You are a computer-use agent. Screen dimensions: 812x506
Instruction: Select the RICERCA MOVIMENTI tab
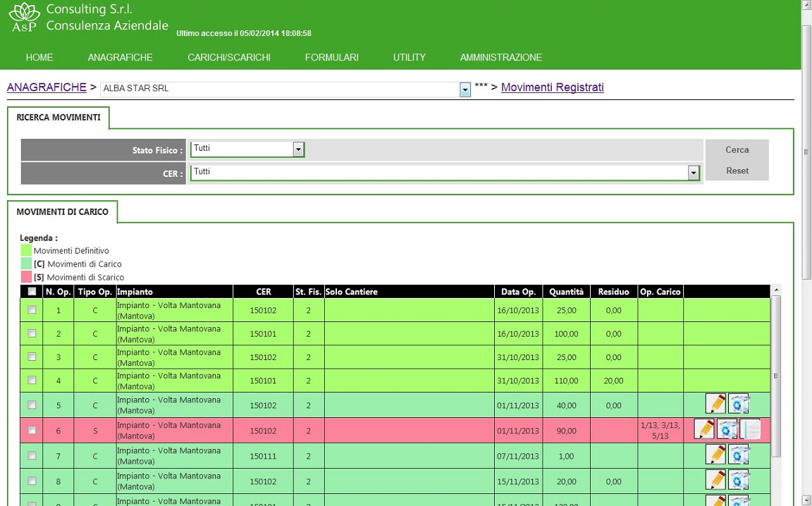[59, 118]
